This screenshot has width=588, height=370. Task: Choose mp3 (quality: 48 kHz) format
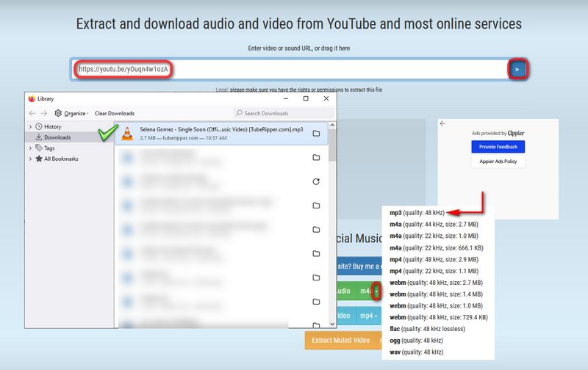coord(417,213)
